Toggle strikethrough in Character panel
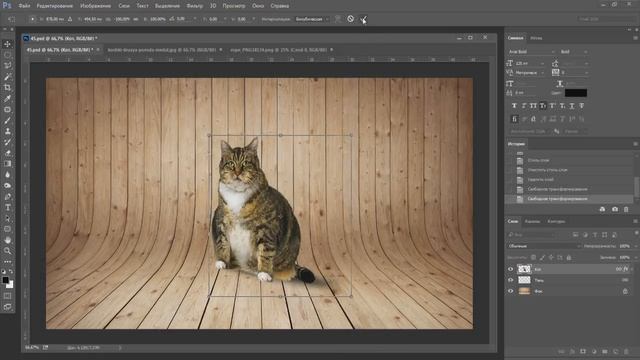This screenshot has width=640, height=360. tap(582, 106)
